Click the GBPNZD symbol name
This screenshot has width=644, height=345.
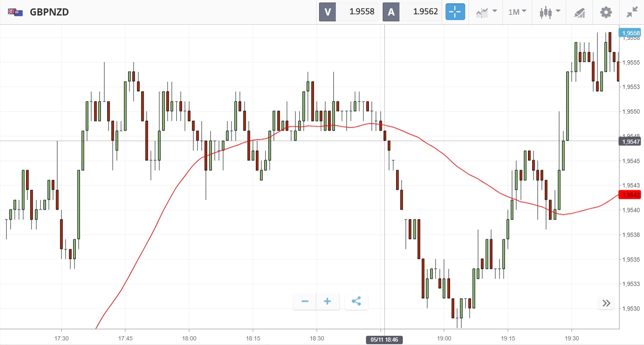point(49,12)
